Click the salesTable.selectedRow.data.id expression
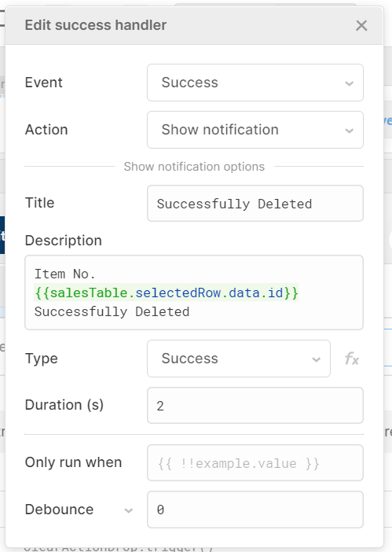The width and height of the screenshot is (392, 552). 167,293
